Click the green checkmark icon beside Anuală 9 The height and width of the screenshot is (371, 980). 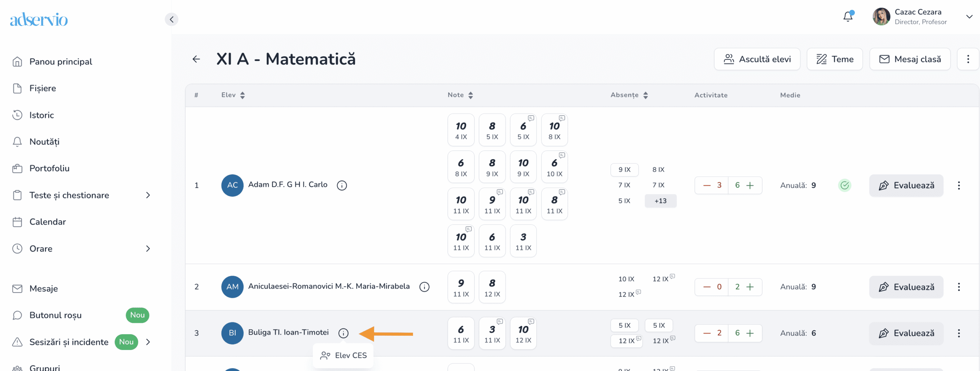[844, 185]
